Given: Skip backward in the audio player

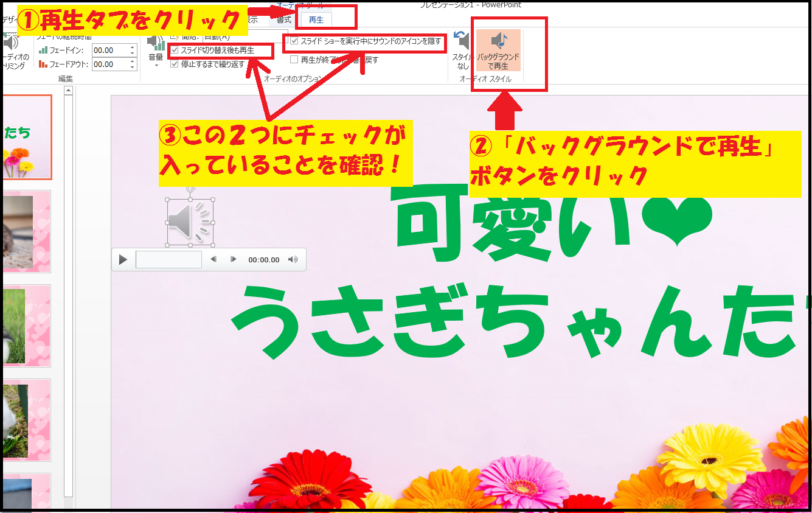Looking at the screenshot, I should click(x=213, y=260).
